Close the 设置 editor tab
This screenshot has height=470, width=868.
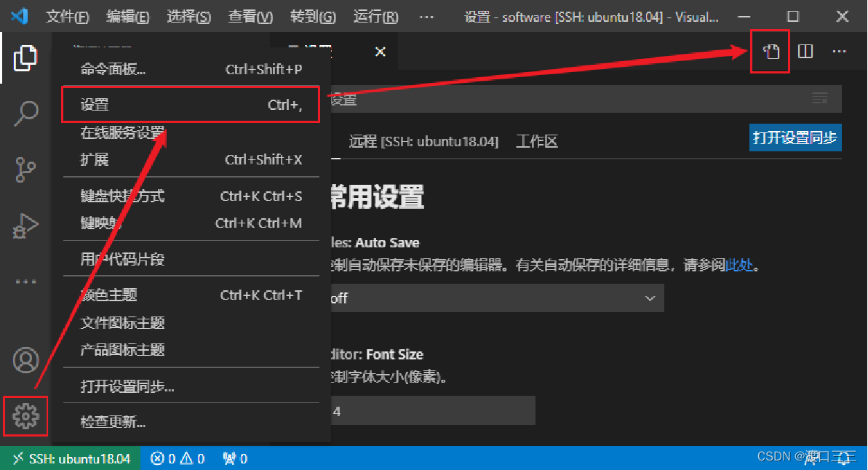pyautogui.click(x=381, y=52)
